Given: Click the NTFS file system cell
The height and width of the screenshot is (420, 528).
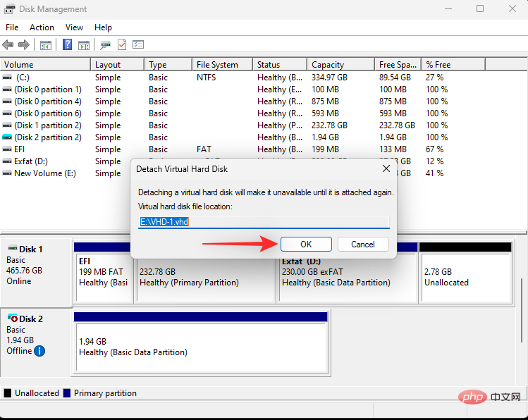Looking at the screenshot, I should point(207,78).
